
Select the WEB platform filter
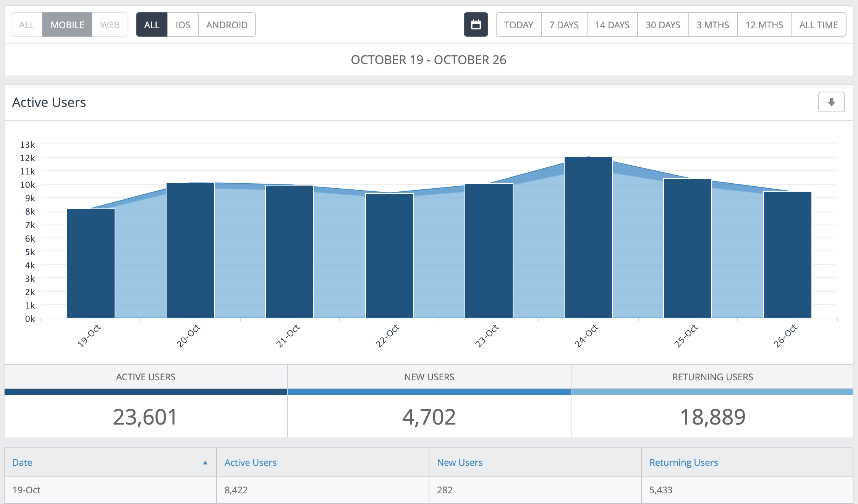coord(110,25)
